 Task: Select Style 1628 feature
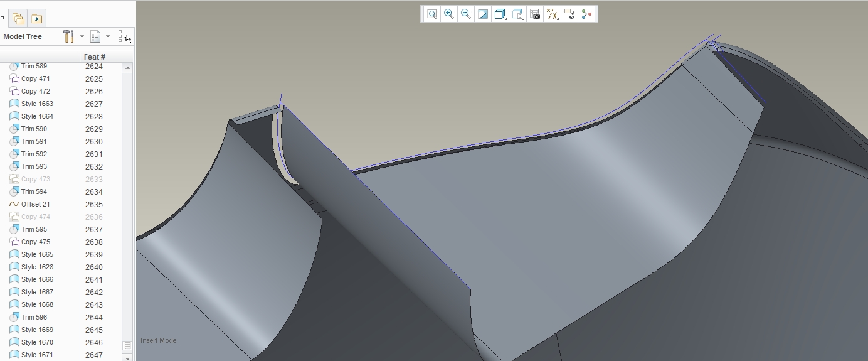tap(37, 267)
